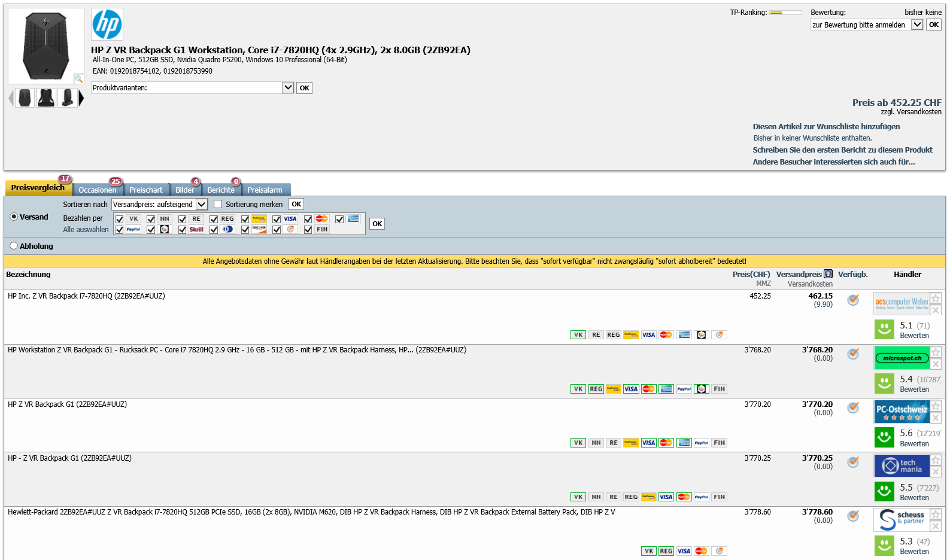Click the availability checkmark for techmania offer
950x560 pixels.
tap(853, 462)
